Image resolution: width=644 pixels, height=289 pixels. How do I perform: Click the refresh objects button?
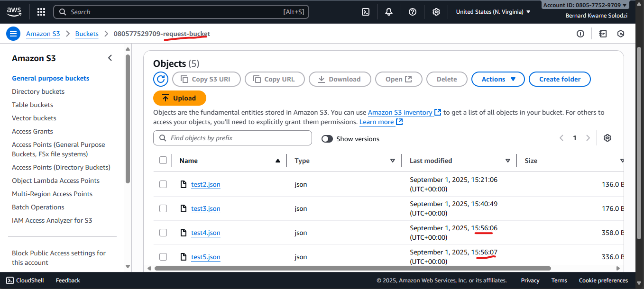(x=161, y=79)
